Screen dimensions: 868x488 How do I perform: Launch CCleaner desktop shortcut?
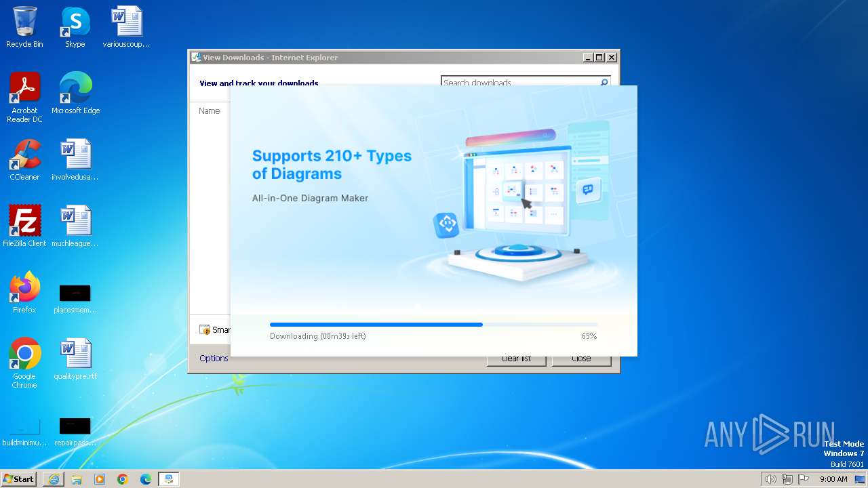point(24,160)
